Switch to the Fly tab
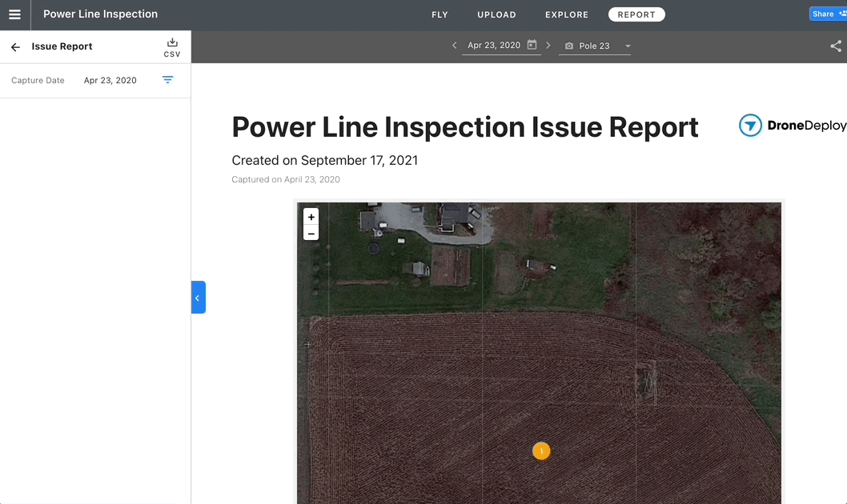847x504 pixels. [x=440, y=14]
